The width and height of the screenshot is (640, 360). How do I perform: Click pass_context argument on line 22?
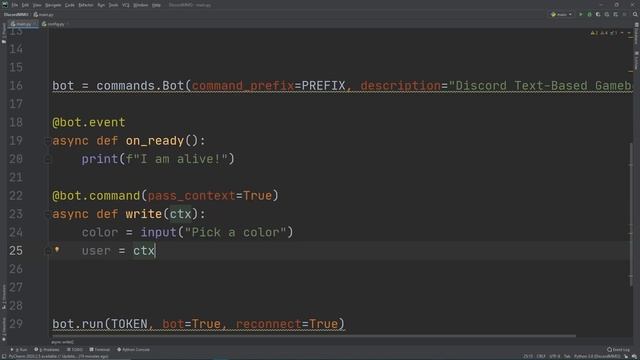pyautogui.click(x=191, y=196)
